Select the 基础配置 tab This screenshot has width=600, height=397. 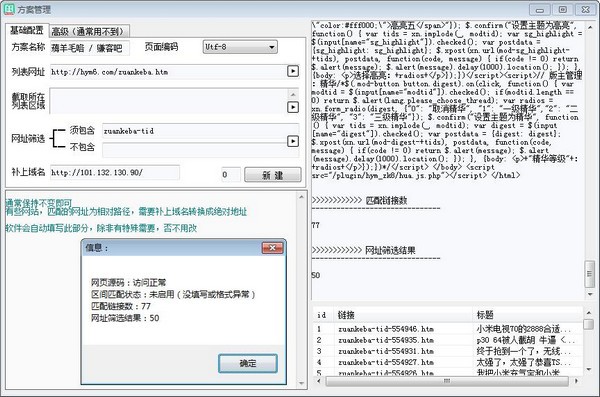27,30
